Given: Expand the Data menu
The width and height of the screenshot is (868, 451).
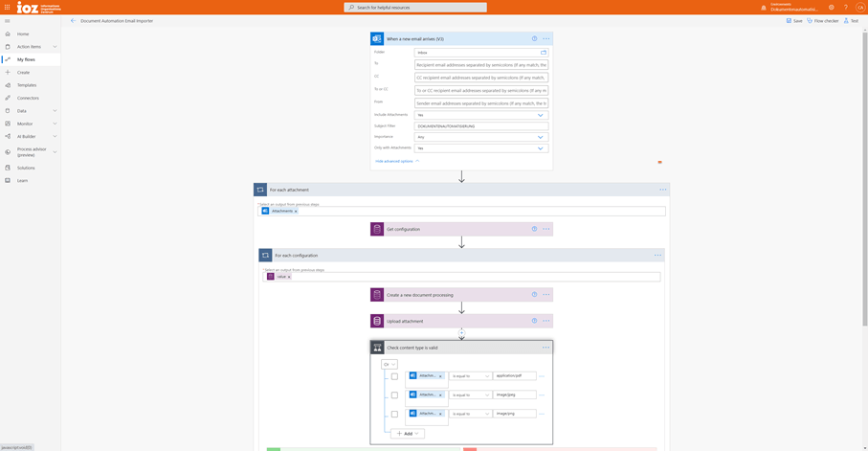Looking at the screenshot, I should 55,111.
